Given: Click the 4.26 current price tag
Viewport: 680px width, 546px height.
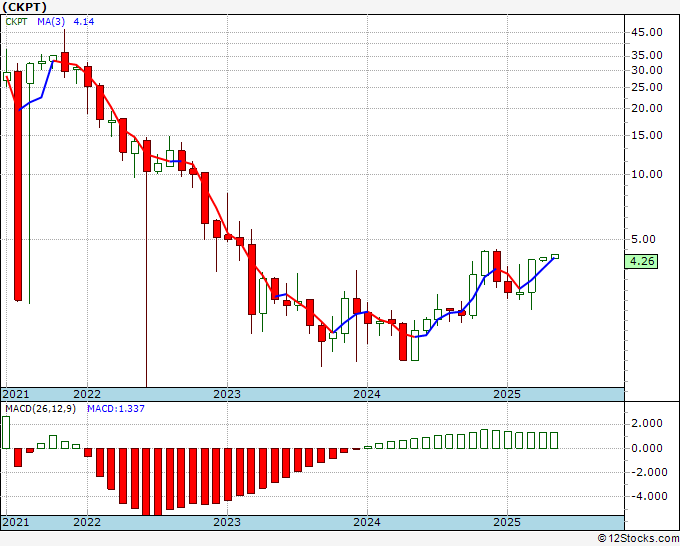Looking at the screenshot, I should click(641, 262).
